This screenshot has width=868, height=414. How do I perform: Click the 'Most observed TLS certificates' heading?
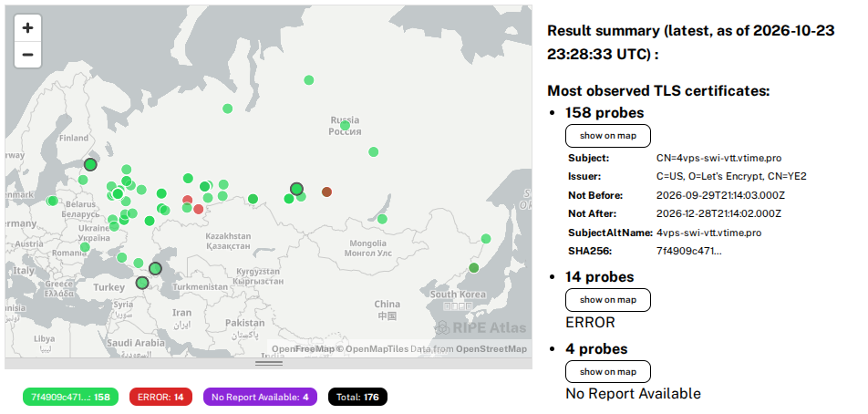pyautogui.click(x=658, y=91)
